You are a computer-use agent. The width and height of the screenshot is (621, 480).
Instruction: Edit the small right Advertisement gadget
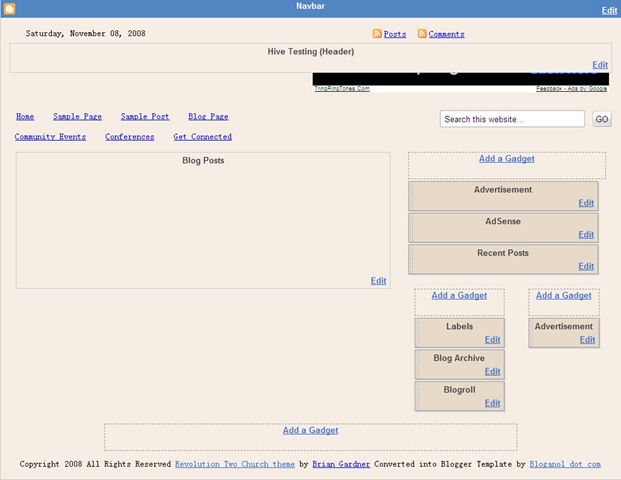[587, 340]
